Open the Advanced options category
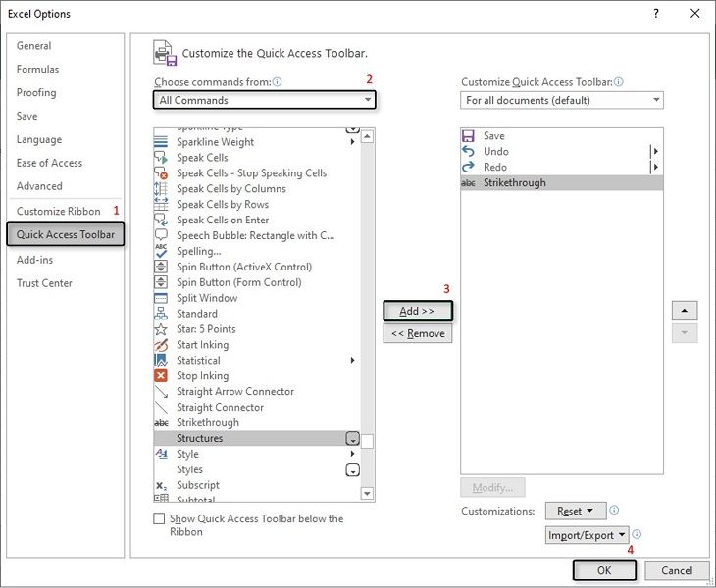 point(39,186)
